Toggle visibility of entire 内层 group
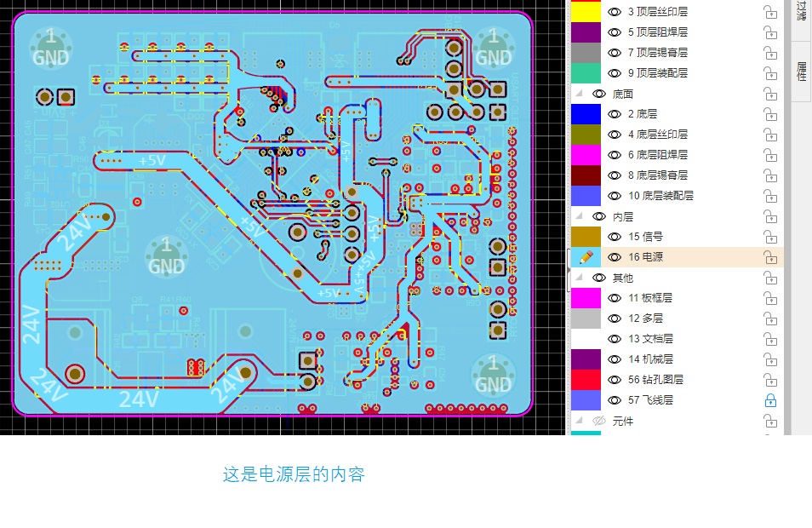Viewport: 812px width, 528px height. pyautogui.click(x=599, y=216)
